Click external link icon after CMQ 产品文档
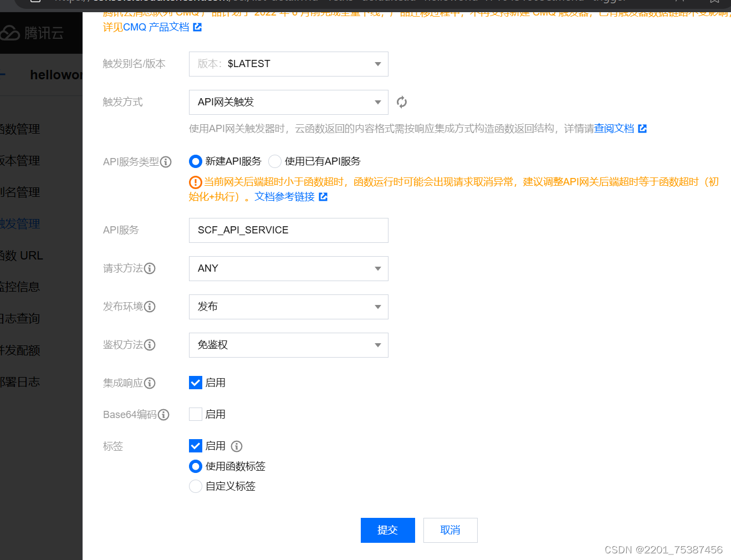This screenshot has width=731, height=560. 197,27
